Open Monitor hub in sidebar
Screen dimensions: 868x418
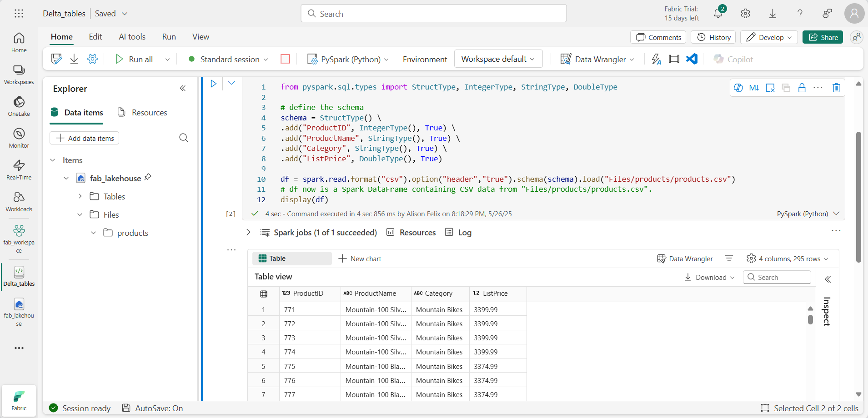tap(19, 138)
